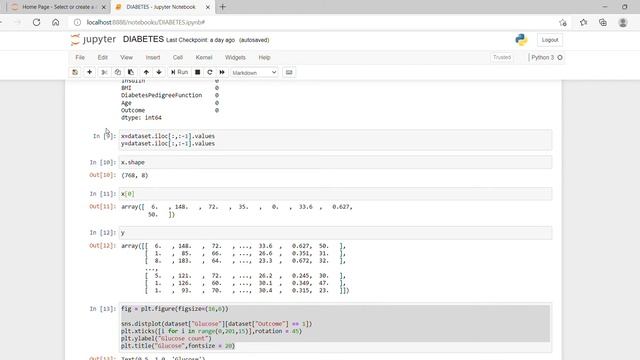
Task: Cut selected cells with the scissors icon
Action: (x=104, y=72)
